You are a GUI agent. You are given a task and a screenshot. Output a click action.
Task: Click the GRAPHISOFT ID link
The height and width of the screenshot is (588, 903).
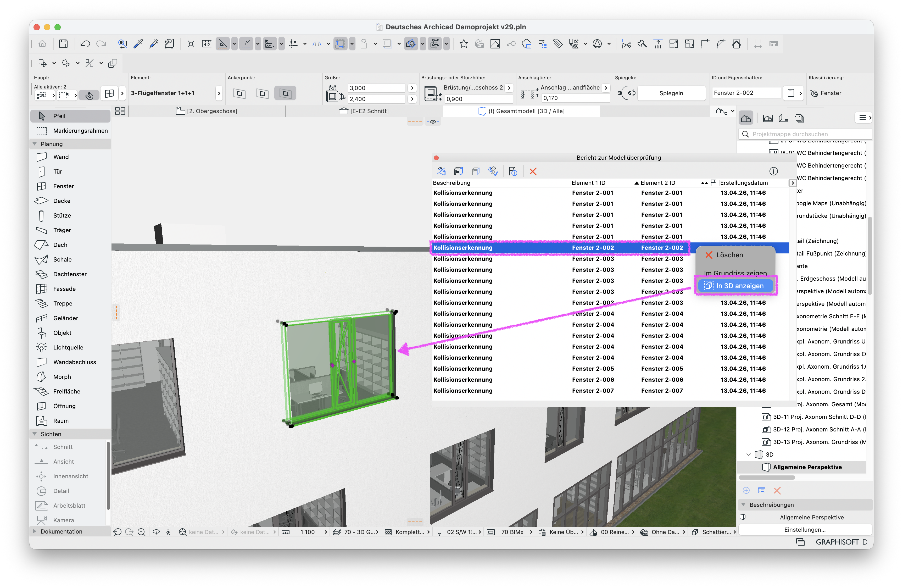(x=841, y=542)
